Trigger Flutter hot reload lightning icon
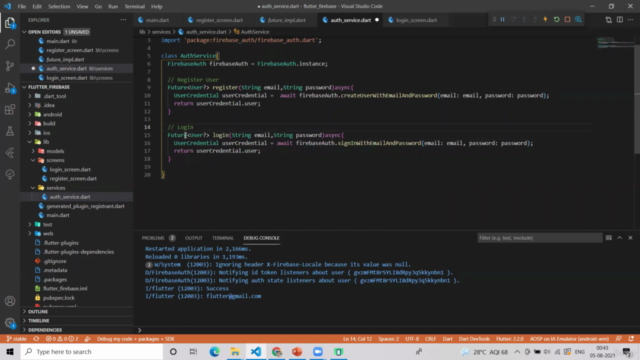 545,20
